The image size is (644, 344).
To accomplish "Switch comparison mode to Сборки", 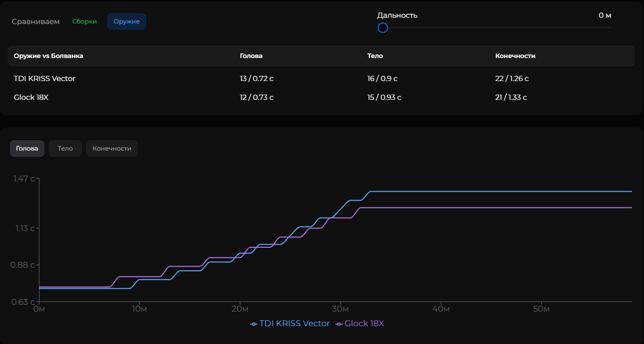I will coord(85,21).
